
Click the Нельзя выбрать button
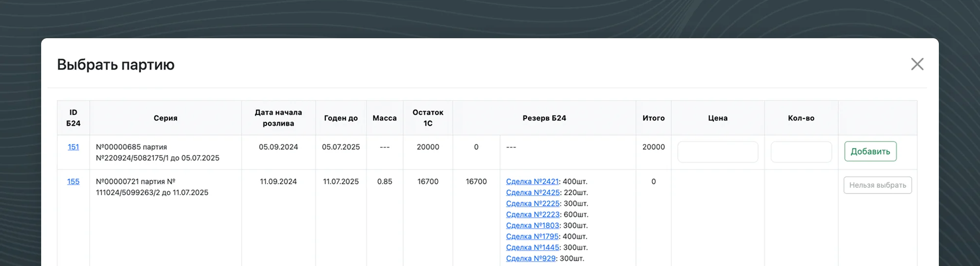click(x=877, y=185)
